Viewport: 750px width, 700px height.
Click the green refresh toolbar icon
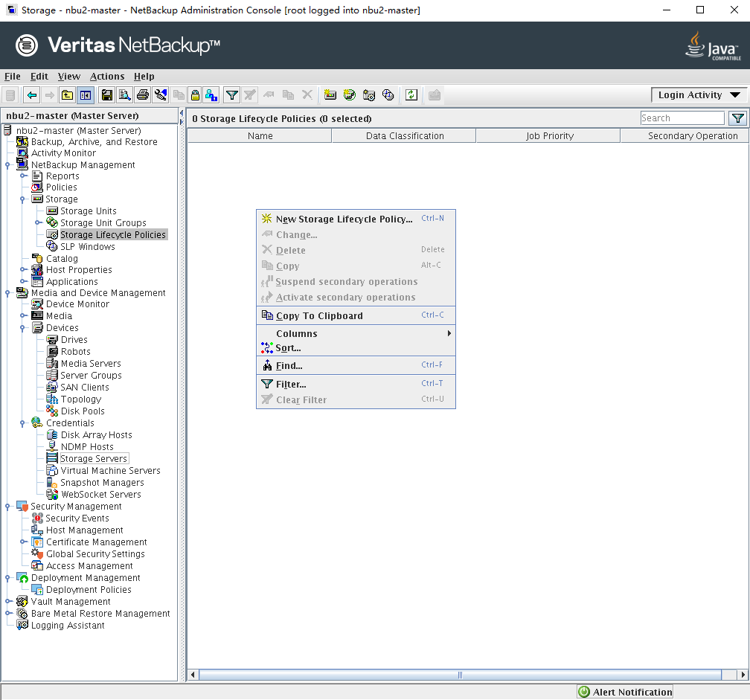411,95
